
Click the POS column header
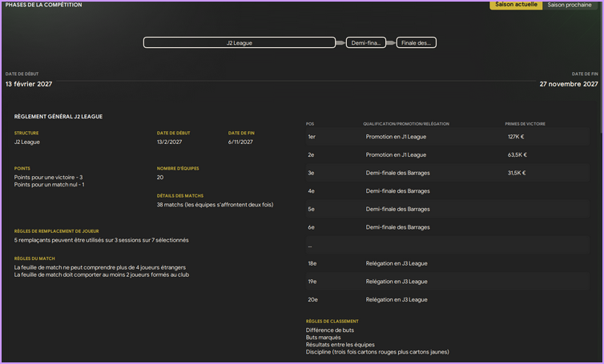pyautogui.click(x=310, y=124)
